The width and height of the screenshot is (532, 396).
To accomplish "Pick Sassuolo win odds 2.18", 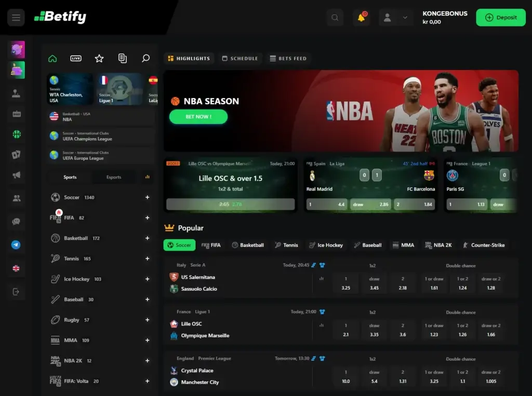I will click(403, 283).
